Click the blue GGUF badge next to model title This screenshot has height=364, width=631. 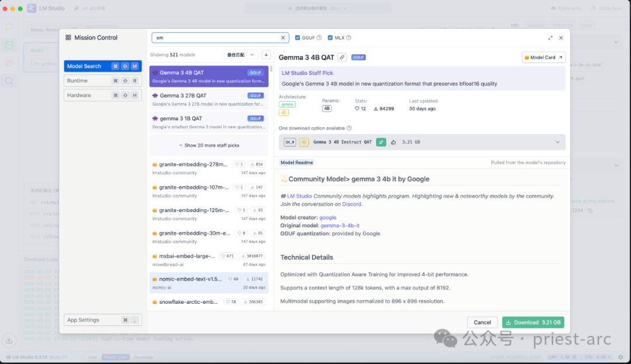tap(358, 57)
